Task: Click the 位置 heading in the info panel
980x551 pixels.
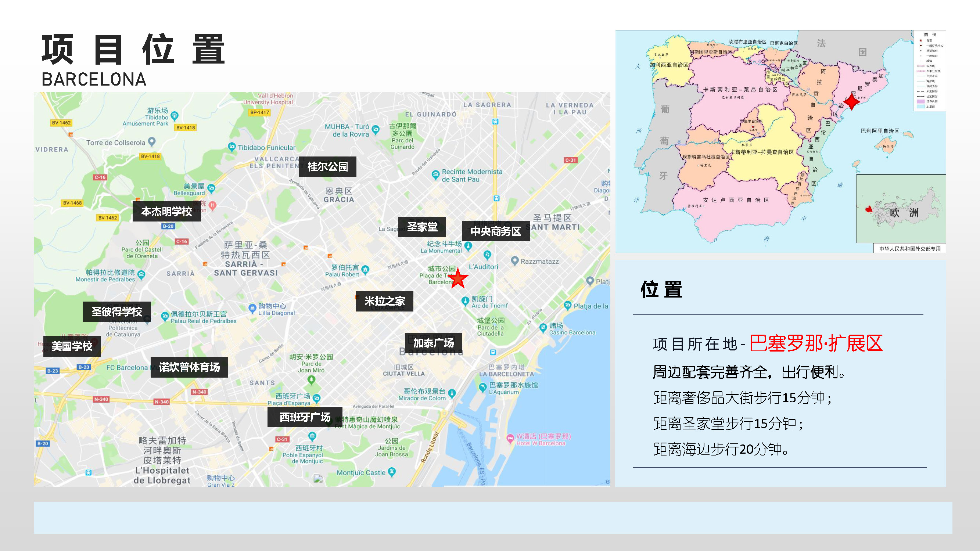Action: click(x=661, y=289)
